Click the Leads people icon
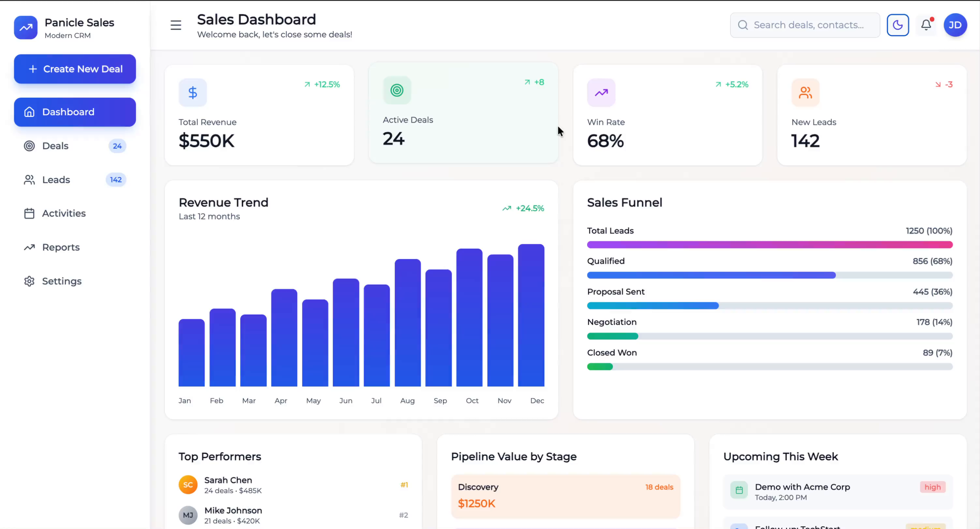The image size is (980, 529). (x=29, y=180)
